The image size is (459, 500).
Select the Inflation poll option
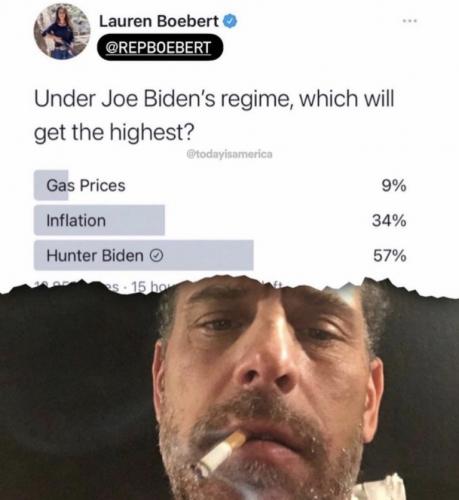[x=220, y=220]
